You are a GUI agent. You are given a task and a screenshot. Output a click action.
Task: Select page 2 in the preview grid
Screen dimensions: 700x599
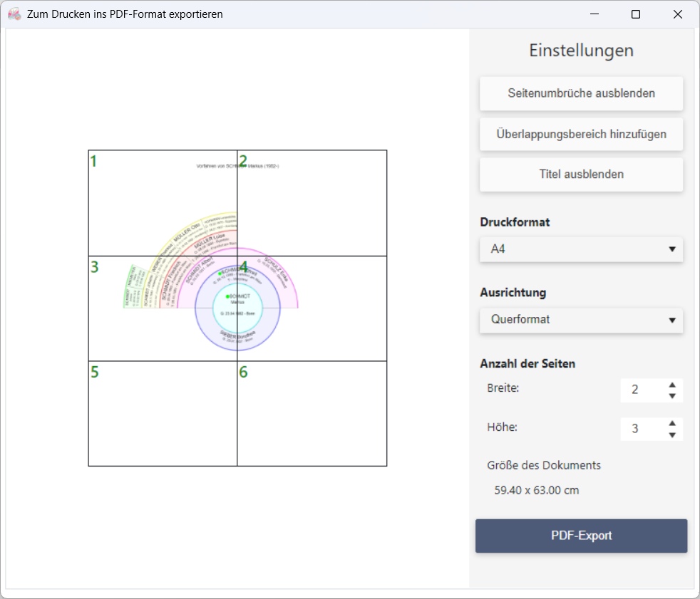pyautogui.click(x=312, y=203)
